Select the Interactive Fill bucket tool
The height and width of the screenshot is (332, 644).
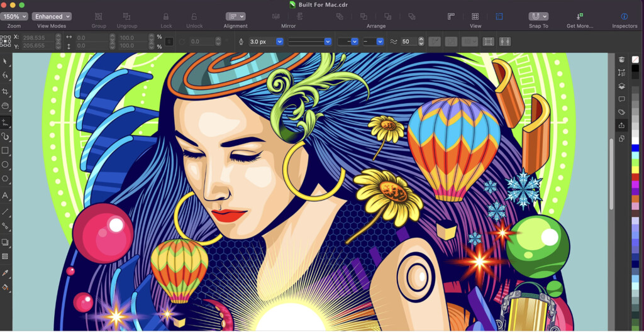pos(5,287)
